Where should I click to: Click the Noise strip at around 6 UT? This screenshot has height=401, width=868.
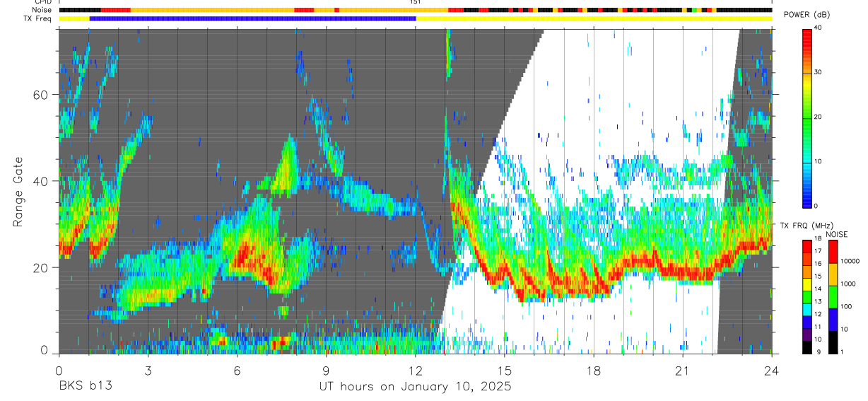[237, 10]
